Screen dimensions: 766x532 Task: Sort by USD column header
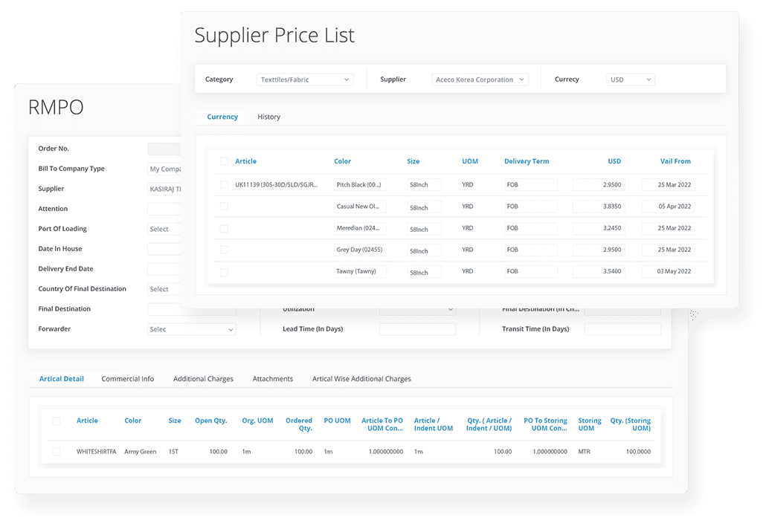[614, 161]
